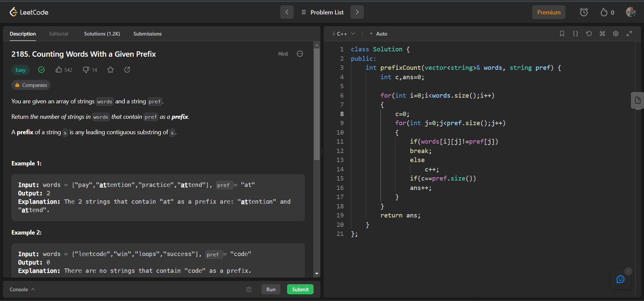Open the feedback smiley icon near Hint

[300, 54]
